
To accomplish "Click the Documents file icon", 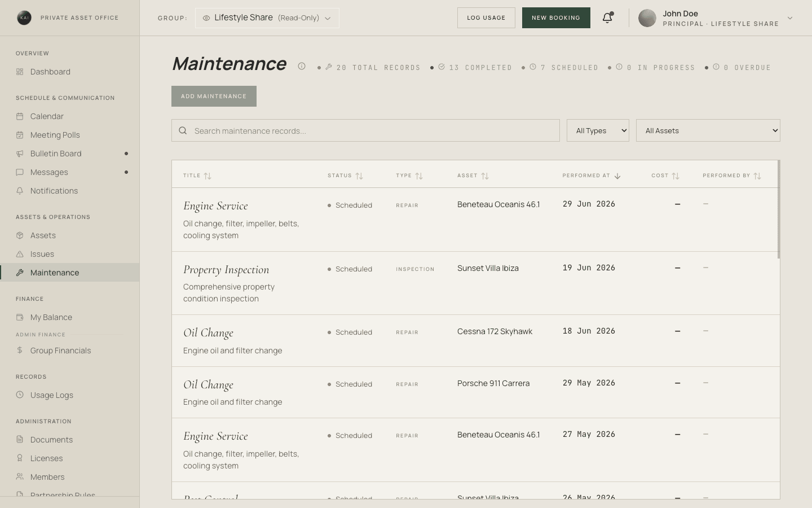I will point(20,440).
